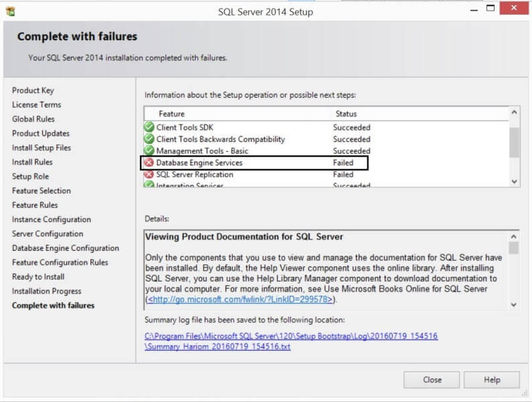This screenshot has width=532, height=402.
Task: Minimize the SQL Server 2014 Setup window
Action: coord(474,9)
